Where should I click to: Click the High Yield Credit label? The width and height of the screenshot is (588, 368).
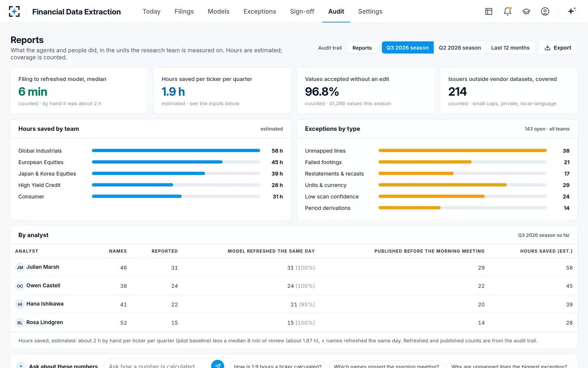tap(39, 185)
